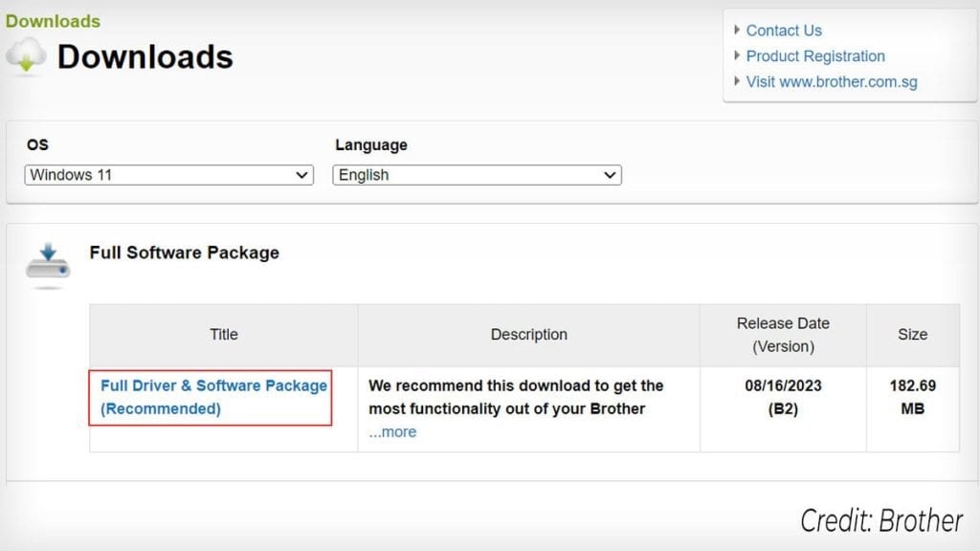
Task: Click the arrow bullet beside Product Registration
Action: pyautogui.click(x=737, y=55)
